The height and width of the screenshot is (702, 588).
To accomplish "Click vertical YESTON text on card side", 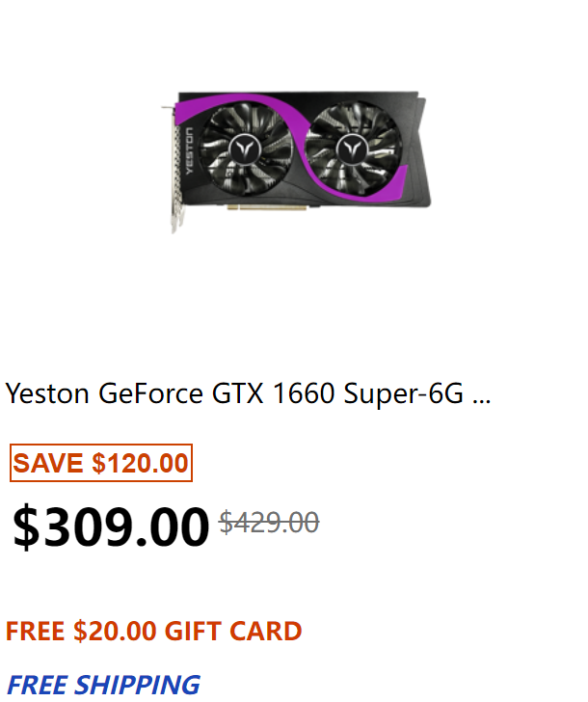I will (x=189, y=150).
